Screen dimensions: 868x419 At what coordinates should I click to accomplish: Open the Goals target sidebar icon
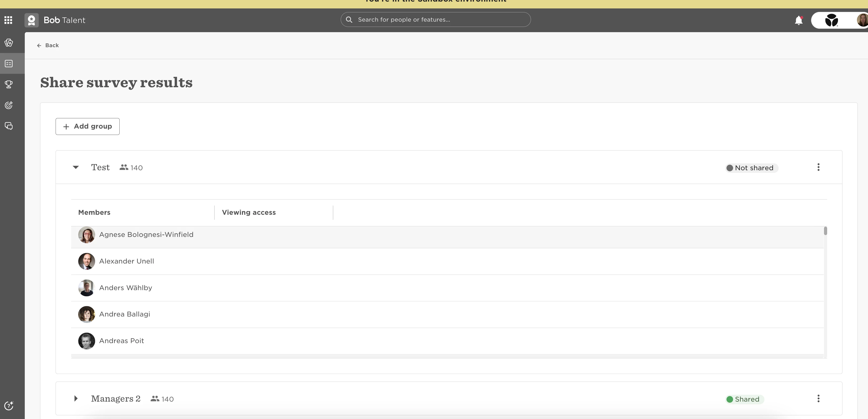[x=9, y=105]
